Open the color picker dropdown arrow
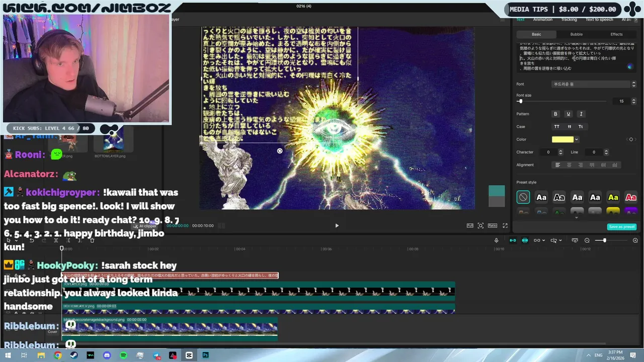This screenshot has width=644, height=362. [x=577, y=140]
